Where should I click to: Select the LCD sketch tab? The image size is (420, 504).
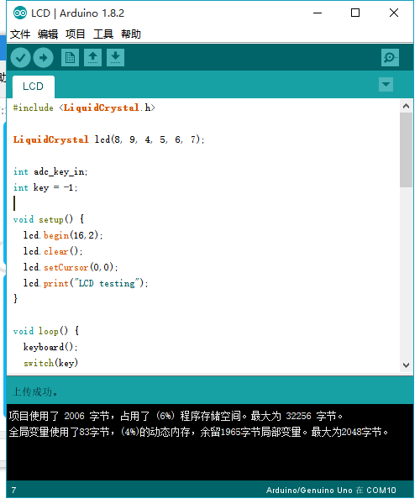tap(33, 87)
